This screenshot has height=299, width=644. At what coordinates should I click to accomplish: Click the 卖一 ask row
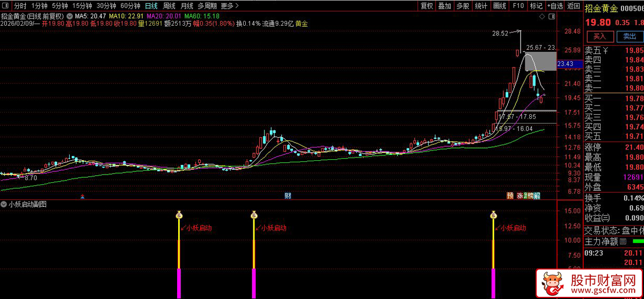614,88
